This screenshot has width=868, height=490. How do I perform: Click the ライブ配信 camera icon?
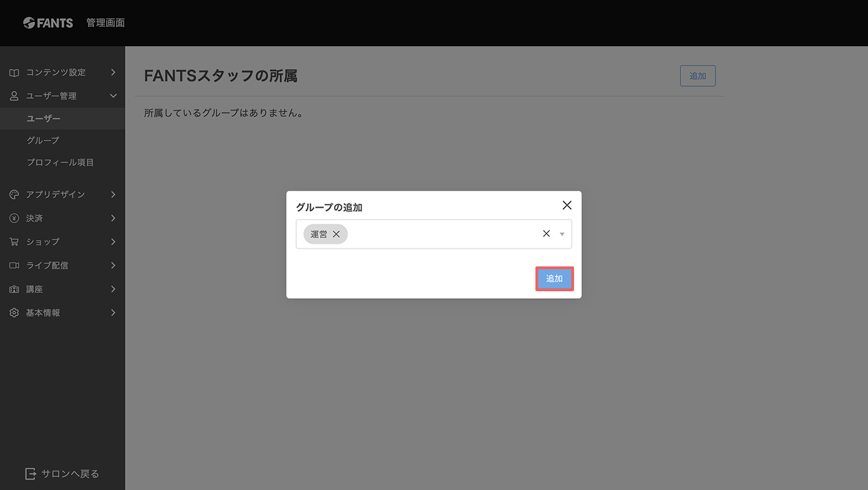14,266
